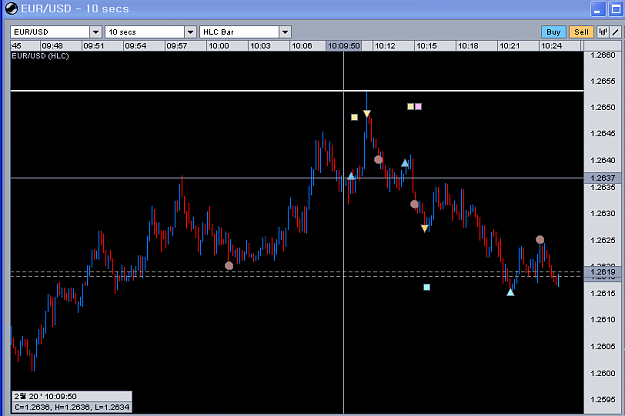Screen dimensions: 625x416
Task: Minimize the EUR/USD chart window
Action: pyautogui.click(x=597, y=9)
